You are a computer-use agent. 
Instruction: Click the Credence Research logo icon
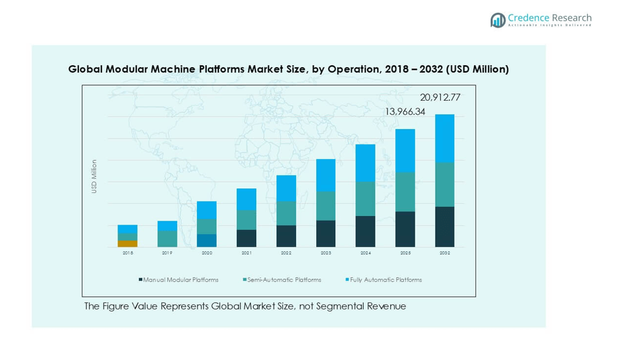point(498,20)
